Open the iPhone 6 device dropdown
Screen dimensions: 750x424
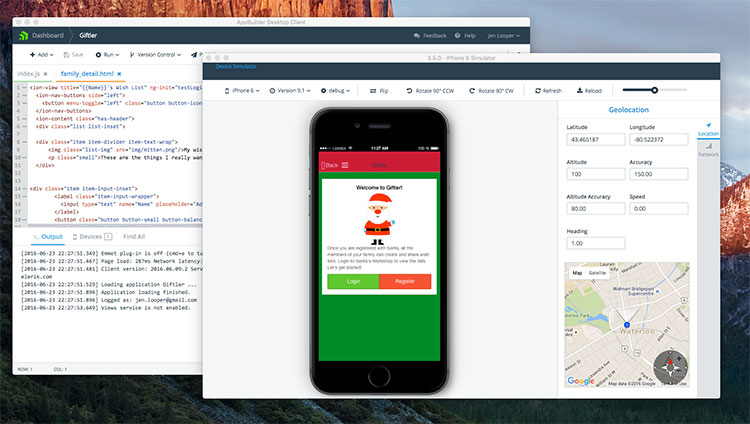242,90
